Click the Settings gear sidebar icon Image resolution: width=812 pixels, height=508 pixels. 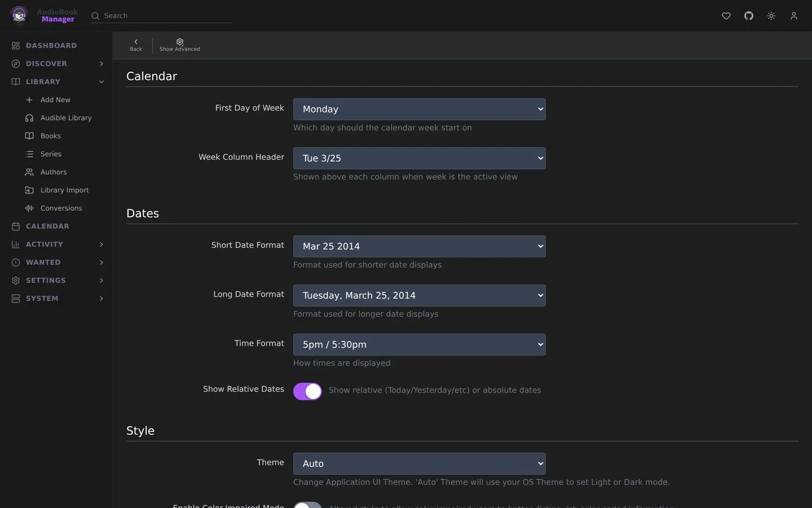(x=16, y=281)
